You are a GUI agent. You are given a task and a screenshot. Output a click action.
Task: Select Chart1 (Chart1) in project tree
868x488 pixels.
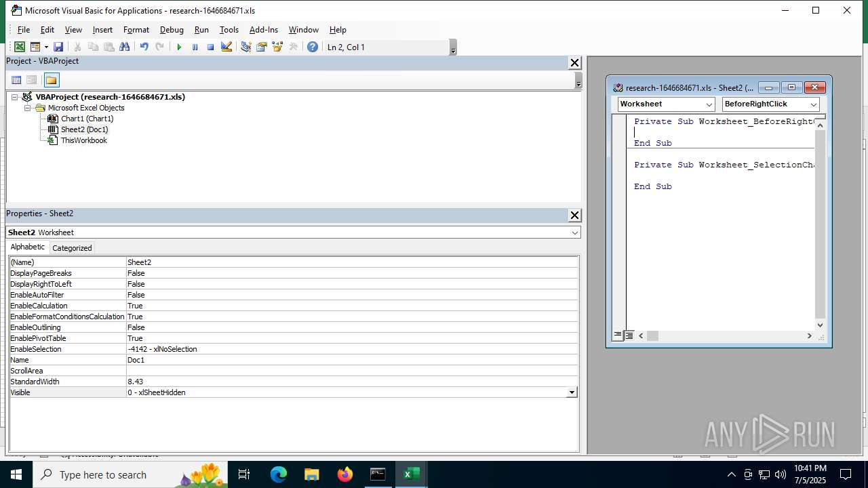click(87, 119)
